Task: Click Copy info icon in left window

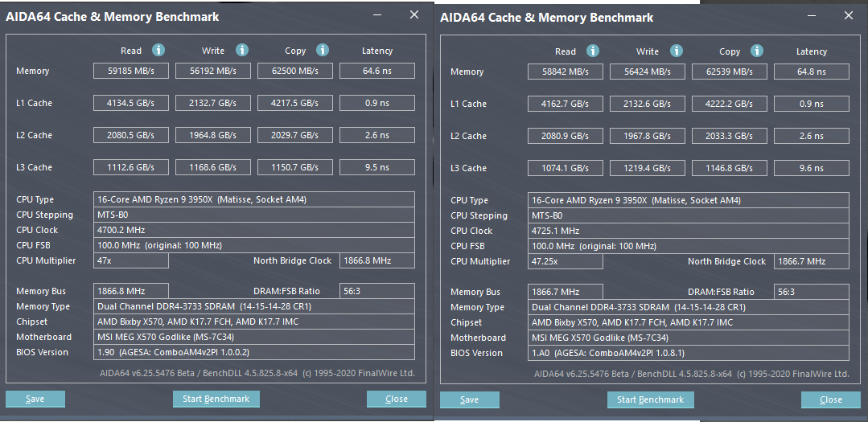Action: [323, 51]
